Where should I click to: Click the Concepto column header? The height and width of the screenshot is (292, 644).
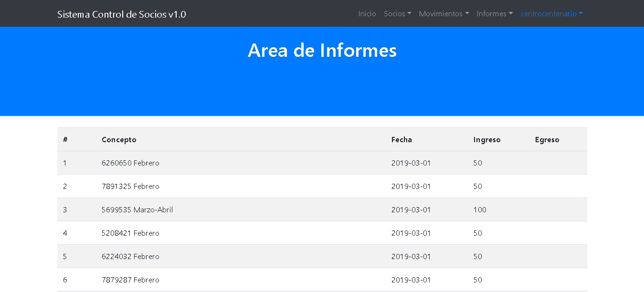[119, 140]
